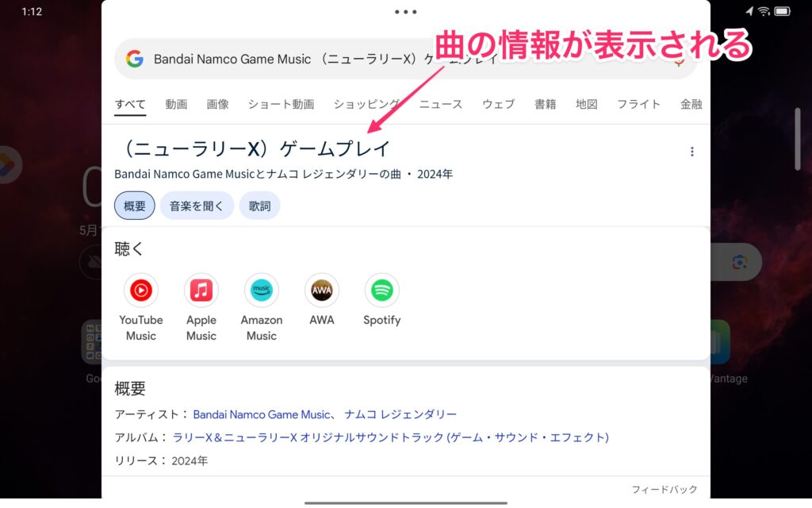Switch to the 動画 tab
The height and width of the screenshot is (508, 812).
176,104
